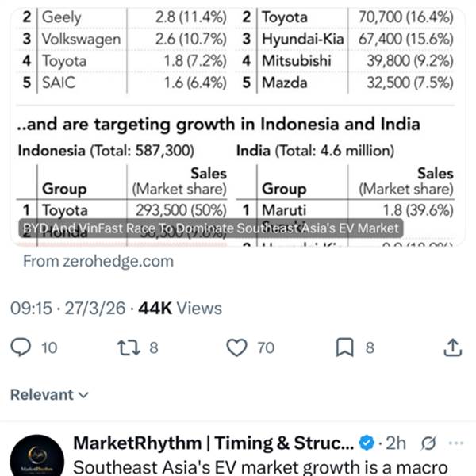Open the share icon menu
The width and height of the screenshot is (476, 476).
coord(453,347)
